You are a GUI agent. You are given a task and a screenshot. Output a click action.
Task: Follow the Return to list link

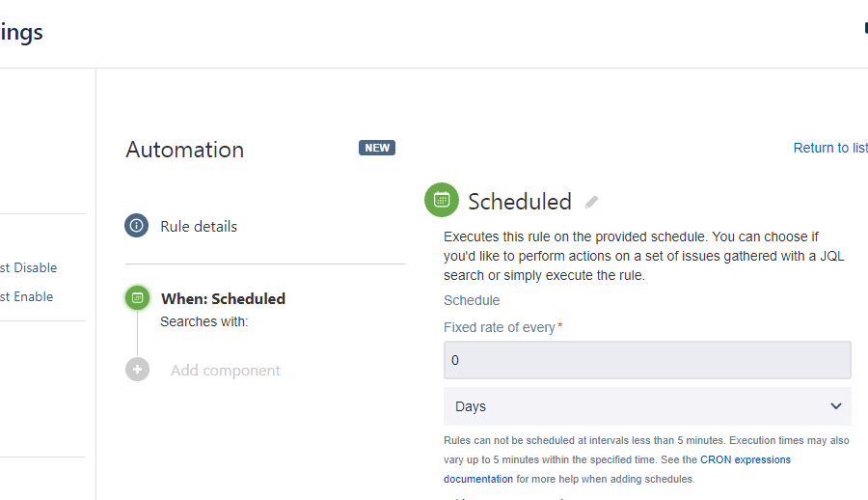point(829,148)
